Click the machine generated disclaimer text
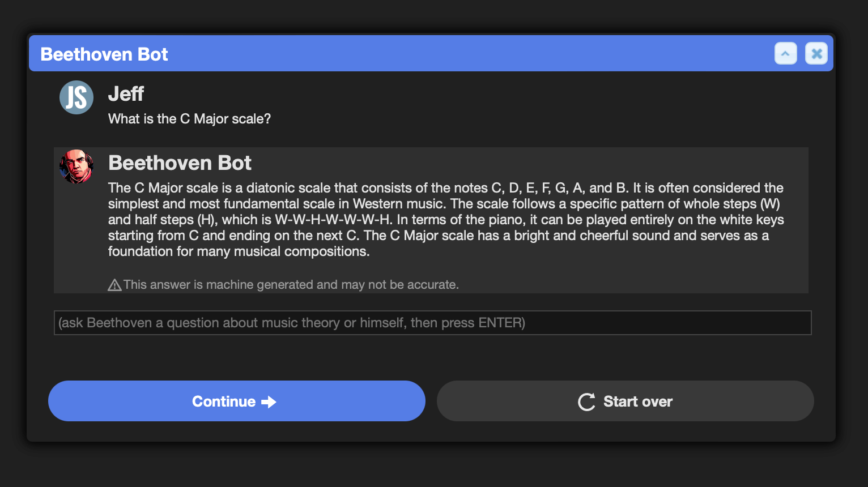868x487 pixels. coord(291,285)
